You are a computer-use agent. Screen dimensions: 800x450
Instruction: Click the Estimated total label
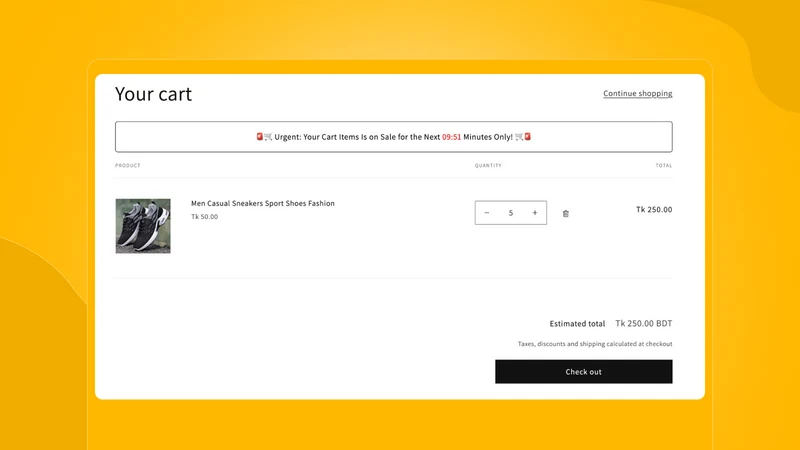[577, 323]
